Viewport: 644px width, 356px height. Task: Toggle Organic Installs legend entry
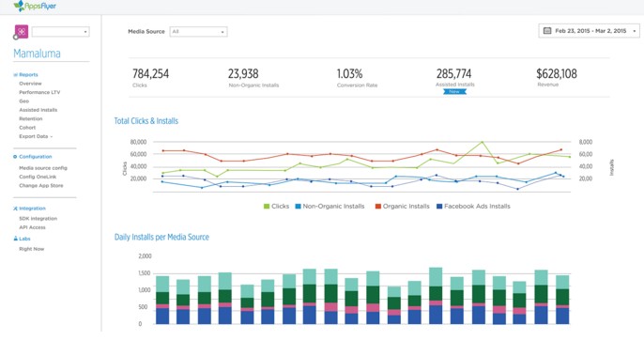(x=403, y=207)
